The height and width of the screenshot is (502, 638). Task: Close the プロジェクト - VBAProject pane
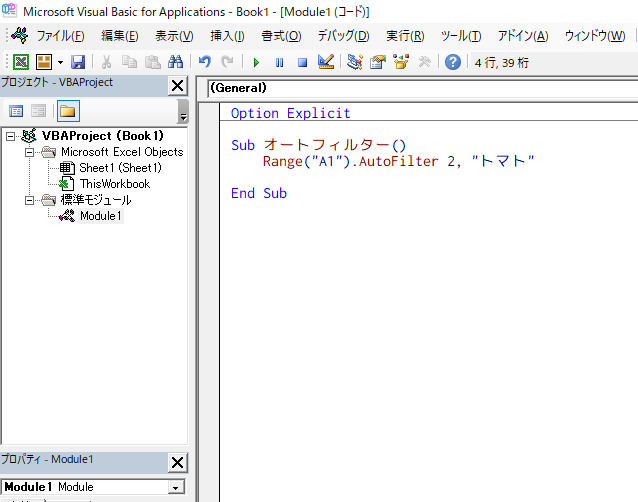(x=177, y=86)
